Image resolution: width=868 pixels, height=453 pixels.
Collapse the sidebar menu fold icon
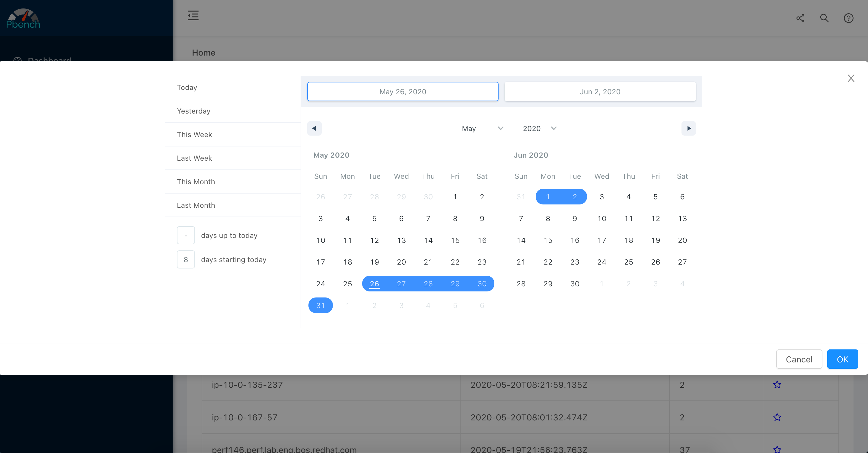coord(193,15)
